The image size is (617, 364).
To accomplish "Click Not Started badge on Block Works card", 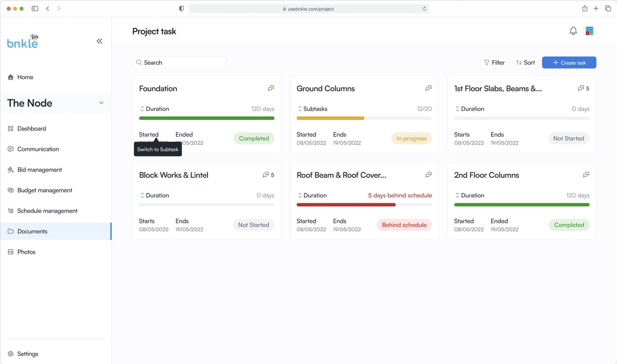I will [x=254, y=225].
